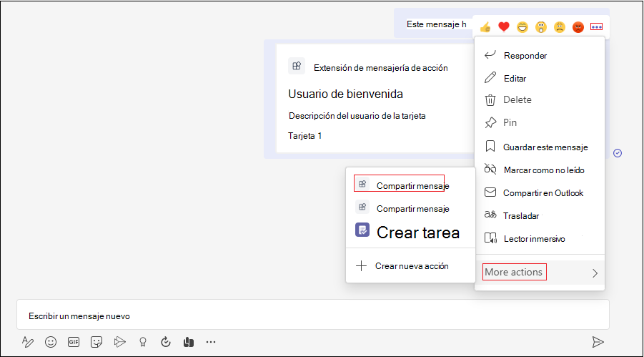Click the Extensión de mensajería de acción label
644x357 pixels.
point(381,68)
